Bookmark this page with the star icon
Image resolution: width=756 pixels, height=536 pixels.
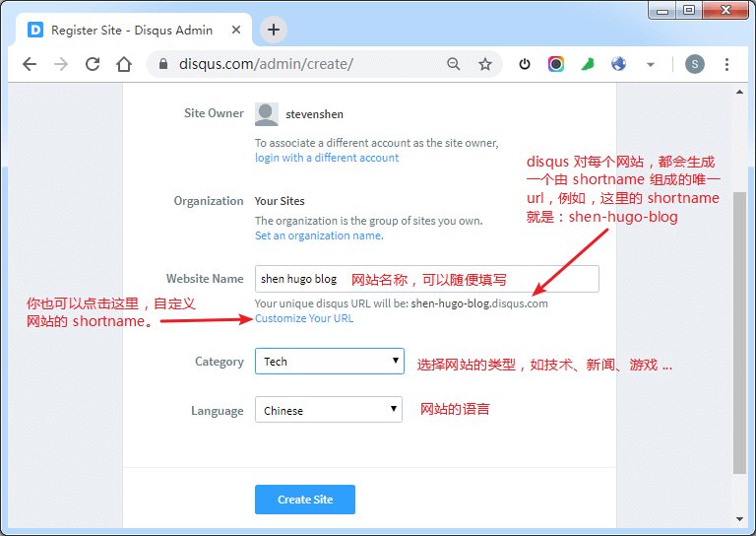[485, 64]
